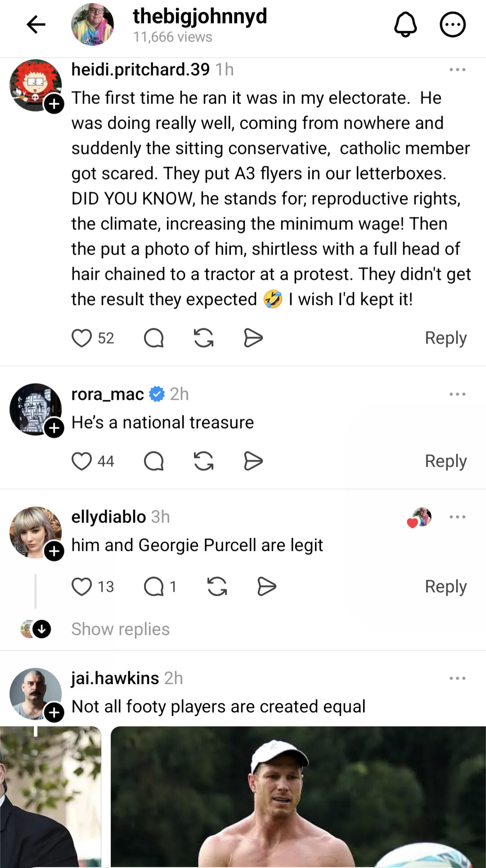Open more options on jai.hawkins's comment

[457, 678]
